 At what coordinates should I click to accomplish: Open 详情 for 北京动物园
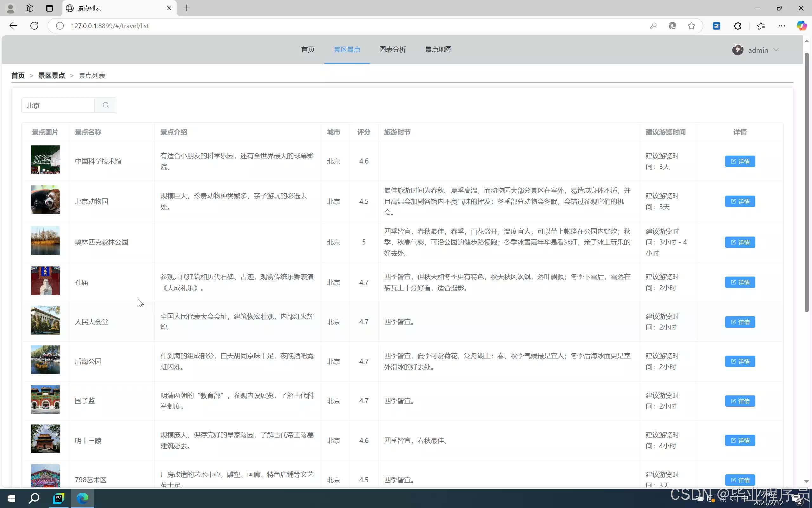740,201
